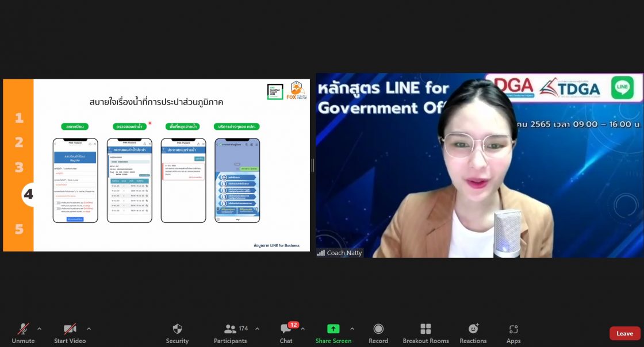Start Video with the camera icon
The height and width of the screenshot is (347, 644).
coord(70,333)
